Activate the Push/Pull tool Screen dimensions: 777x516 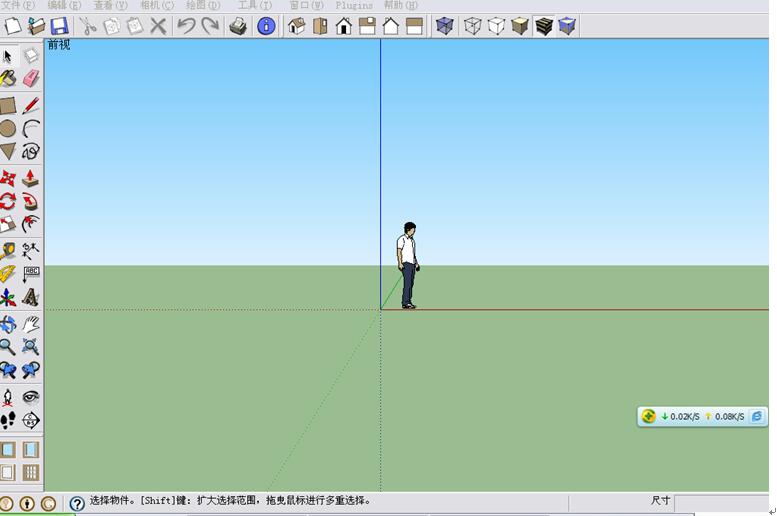pos(31,178)
